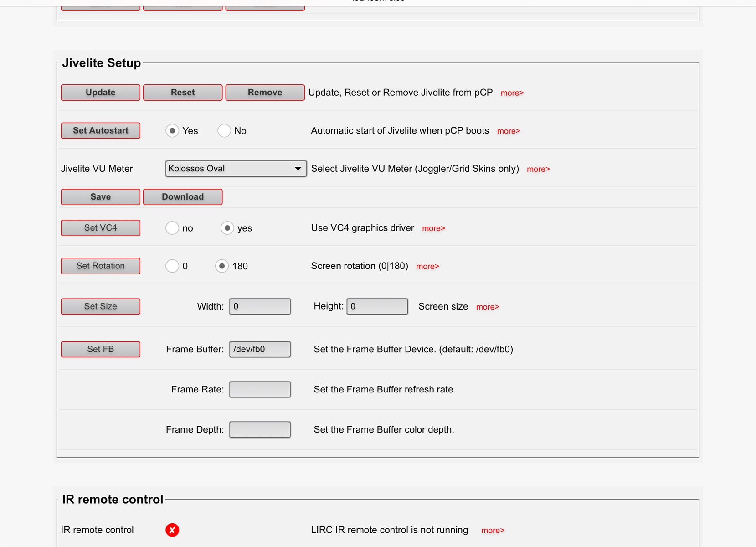Click the Set Size button
This screenshot has height=547, width=756.
coord(101,306)
